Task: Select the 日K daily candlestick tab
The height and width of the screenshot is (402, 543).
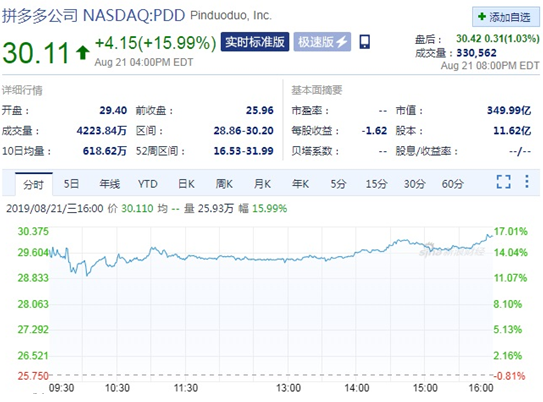Action: pyautogui.click(x=186, y=184)
